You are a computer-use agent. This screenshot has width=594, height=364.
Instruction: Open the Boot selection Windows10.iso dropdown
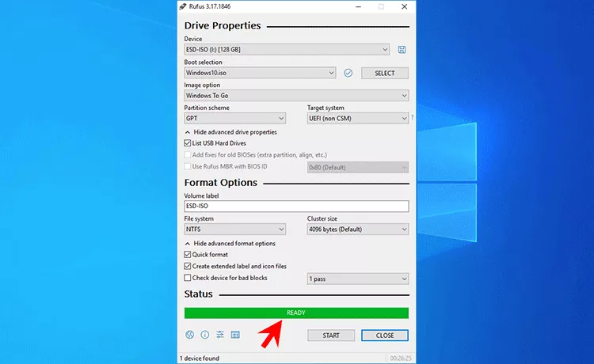pos(260,73)
